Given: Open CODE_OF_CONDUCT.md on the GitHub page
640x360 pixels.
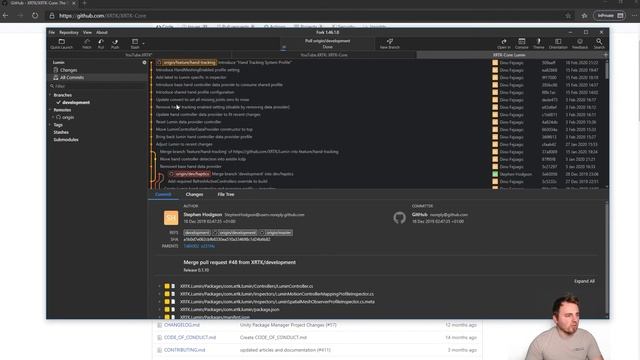Looking at the screenshot, I should click(x=190, y=338).
